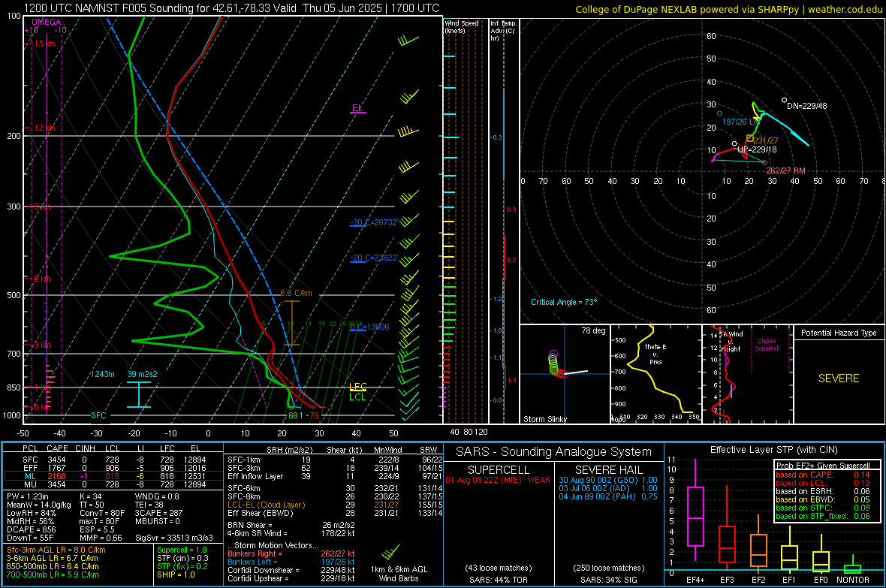
Task: Click the 'Theta-E v. Pres' panel title
Action: [655, 354]
